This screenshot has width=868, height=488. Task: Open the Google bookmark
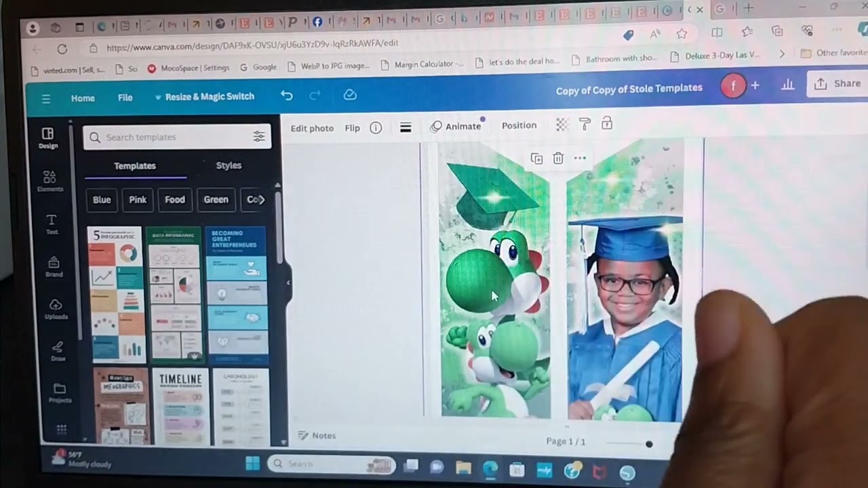[x=257, y=67]
